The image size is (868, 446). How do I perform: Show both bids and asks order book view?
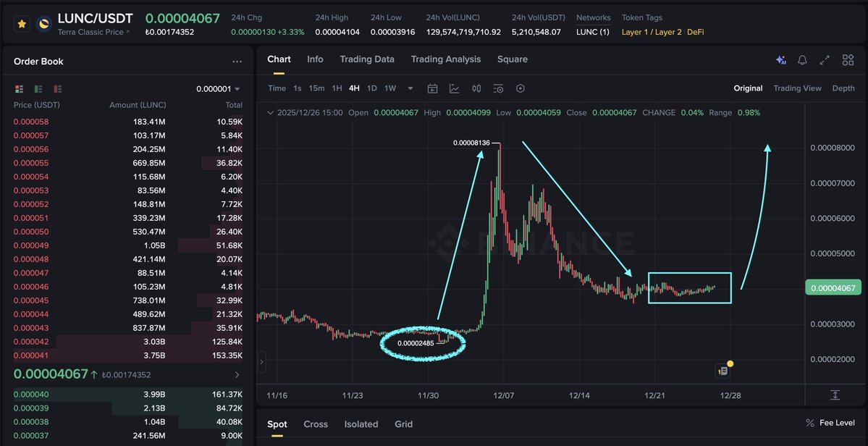pyautogui.click(x=20, y=88)
